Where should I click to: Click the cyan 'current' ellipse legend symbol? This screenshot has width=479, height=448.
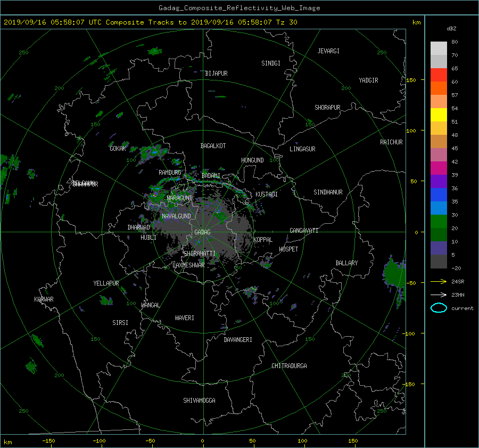point(439,308)
